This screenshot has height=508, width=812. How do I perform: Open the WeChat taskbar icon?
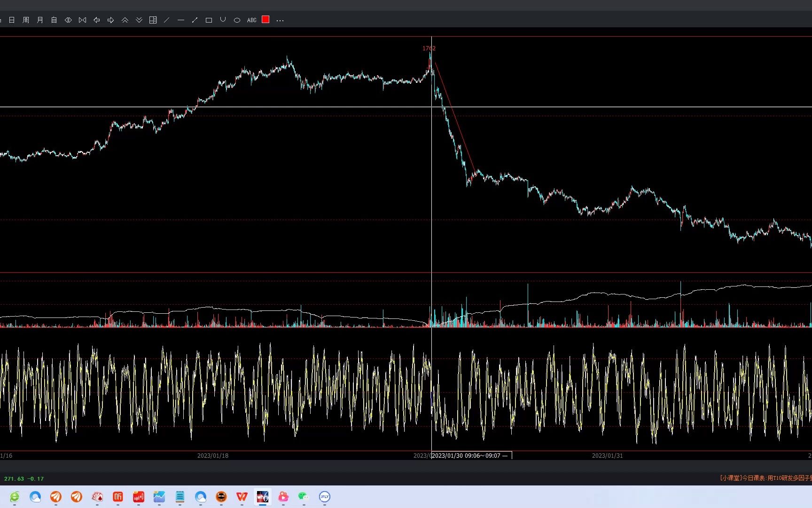click(x=304, y=497)
